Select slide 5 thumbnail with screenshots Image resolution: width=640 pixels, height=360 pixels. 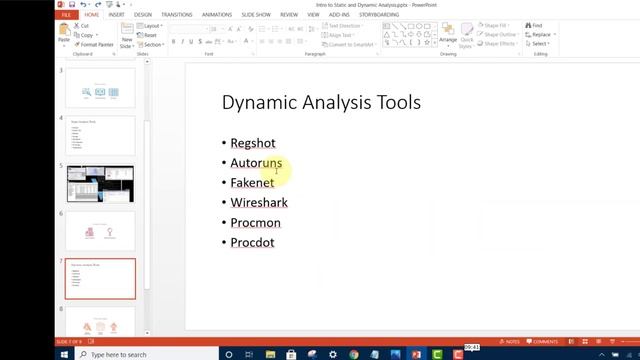pyautogui.click(x=100, y=184)
